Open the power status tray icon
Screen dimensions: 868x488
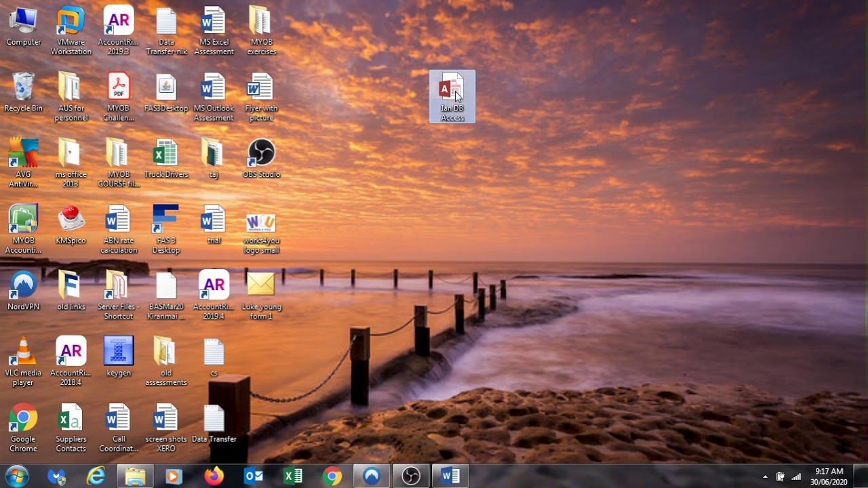(x=781, y=476)
